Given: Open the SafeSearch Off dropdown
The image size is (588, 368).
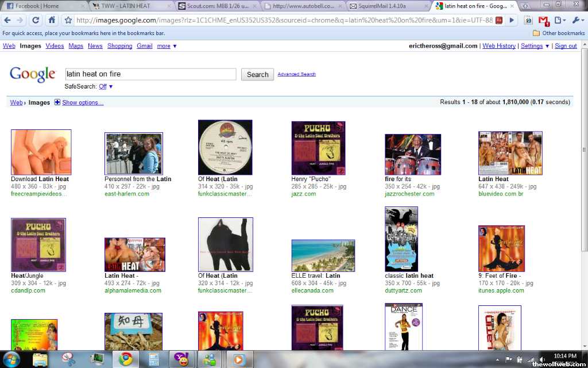Looking at the screenshot, I should pos(106,87).
